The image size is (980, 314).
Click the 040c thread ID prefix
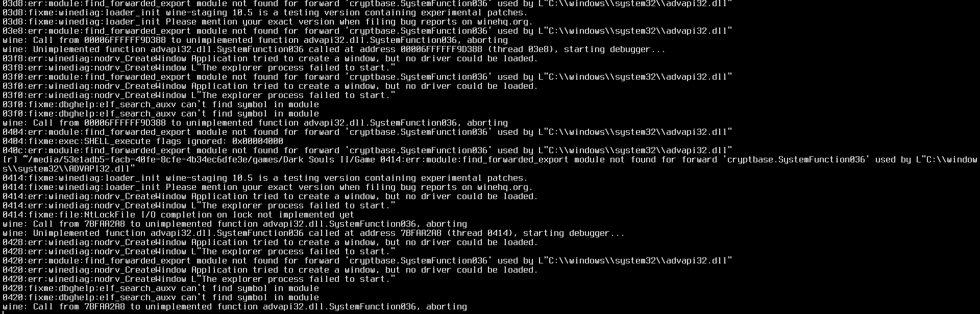(x=13, y=151)
